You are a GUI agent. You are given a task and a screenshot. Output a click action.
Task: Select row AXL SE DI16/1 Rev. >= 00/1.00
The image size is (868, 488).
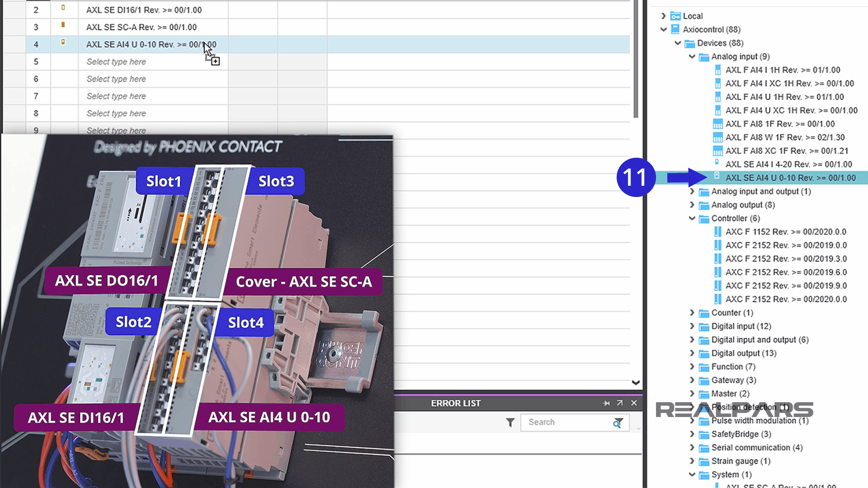point(144,10)
